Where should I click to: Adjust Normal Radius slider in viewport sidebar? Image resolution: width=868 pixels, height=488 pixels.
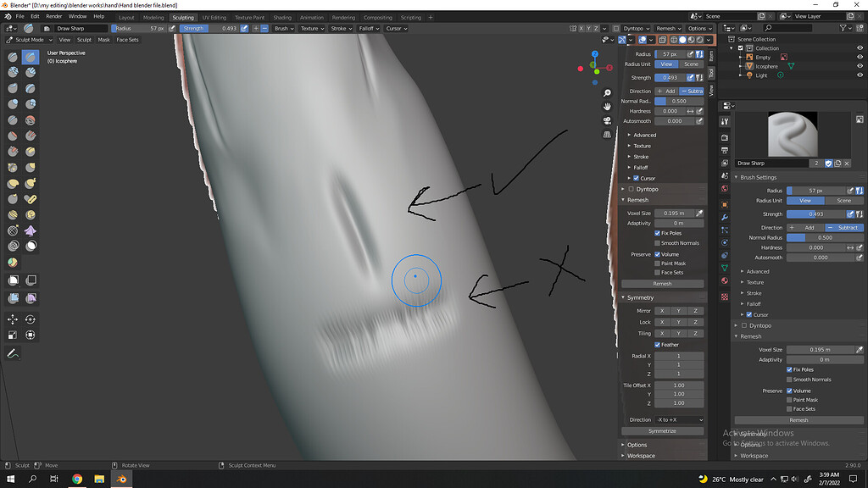click(x=679, y=102)
